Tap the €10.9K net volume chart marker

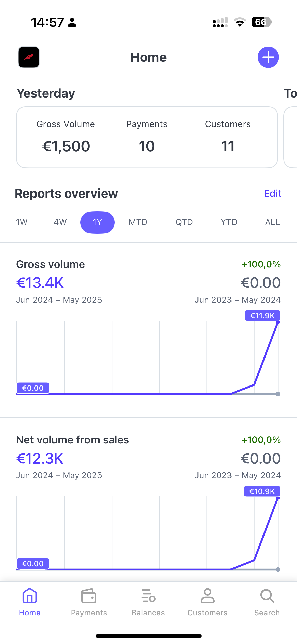262,491
